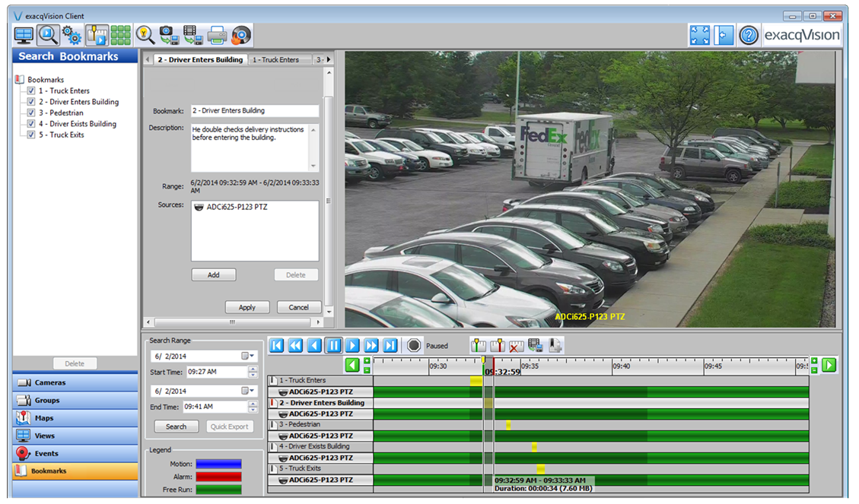Click the Apply button for the bookmark

(x=247, y=307)
